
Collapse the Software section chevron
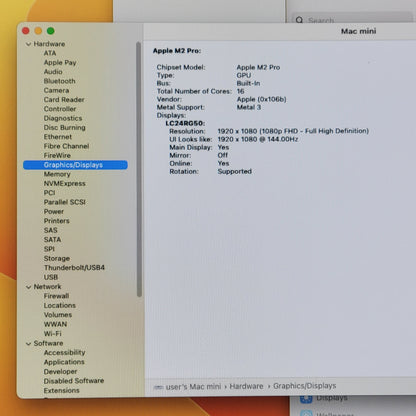point(28,343)
